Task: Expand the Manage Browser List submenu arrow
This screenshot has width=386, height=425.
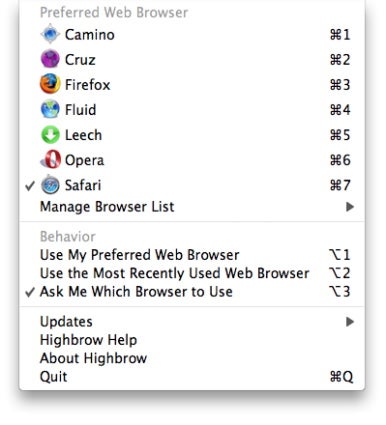Action: (350, 207)
